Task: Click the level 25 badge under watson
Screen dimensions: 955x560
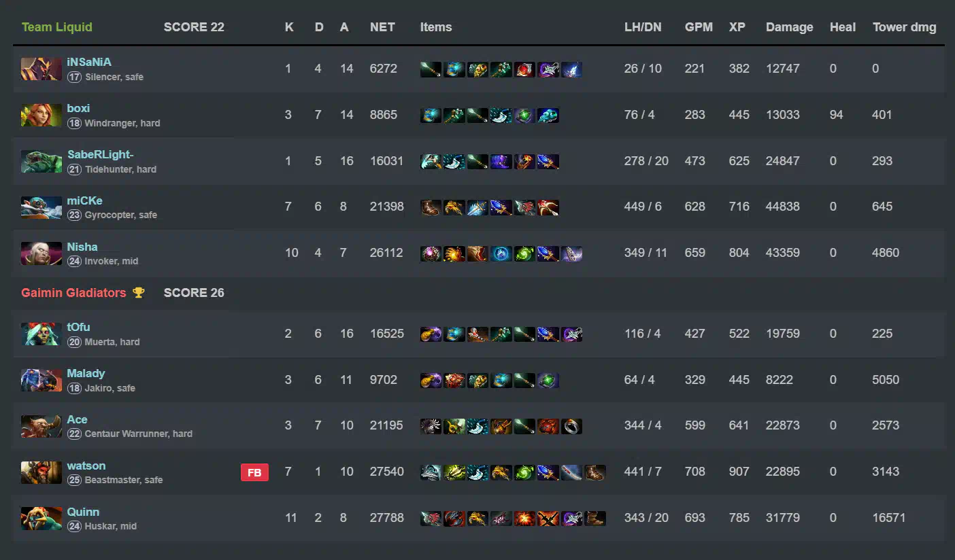Action: coord(74,480)
